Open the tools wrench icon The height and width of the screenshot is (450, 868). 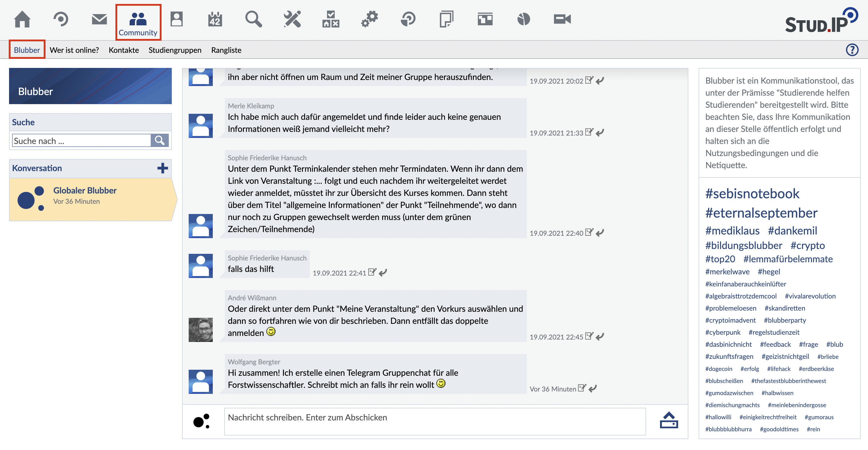click(x=292, y=19)
